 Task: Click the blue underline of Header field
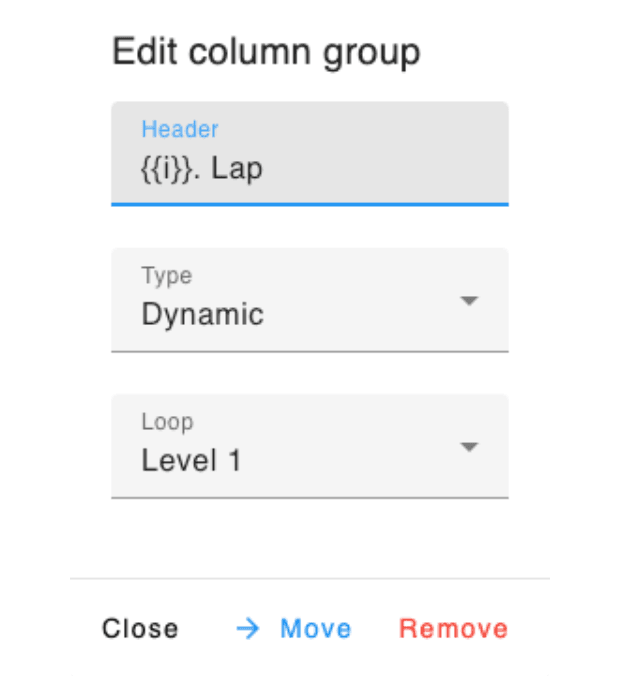(310, 204)
